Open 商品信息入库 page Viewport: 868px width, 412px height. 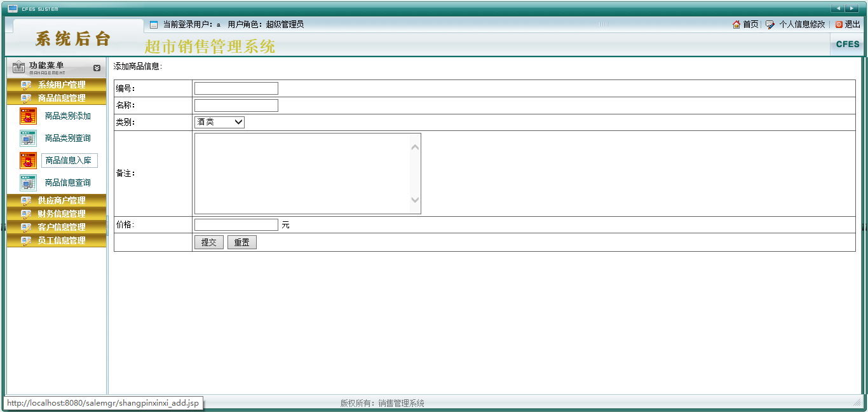click(69, 160)
